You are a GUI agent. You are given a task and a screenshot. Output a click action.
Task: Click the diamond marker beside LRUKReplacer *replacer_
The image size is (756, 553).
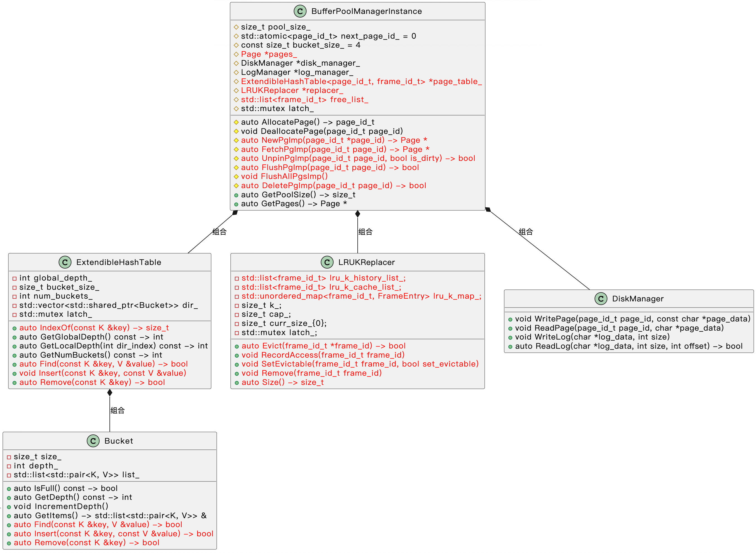click(236, 90)
